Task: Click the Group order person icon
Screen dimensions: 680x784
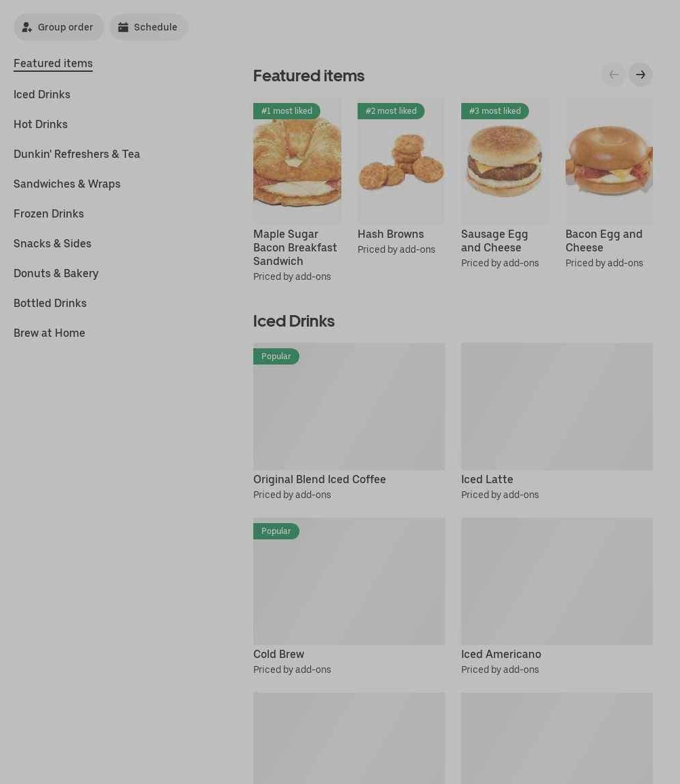Action: [27, 27]
